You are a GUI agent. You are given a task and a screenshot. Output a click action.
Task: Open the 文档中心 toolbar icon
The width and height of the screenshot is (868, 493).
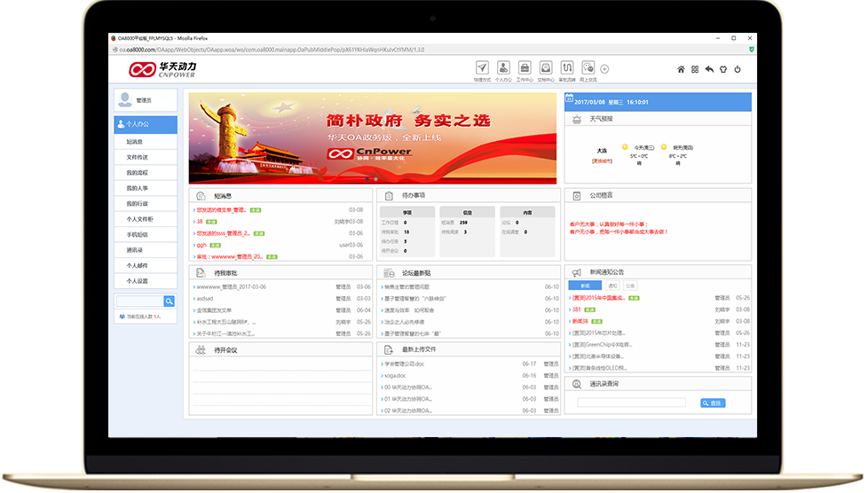pos(545,68)
